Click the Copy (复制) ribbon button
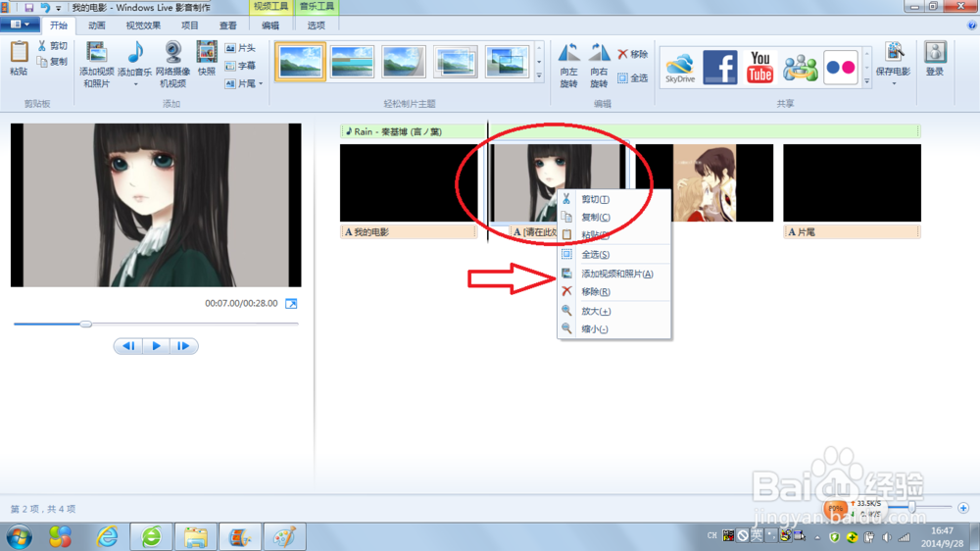 click(53, 62)
